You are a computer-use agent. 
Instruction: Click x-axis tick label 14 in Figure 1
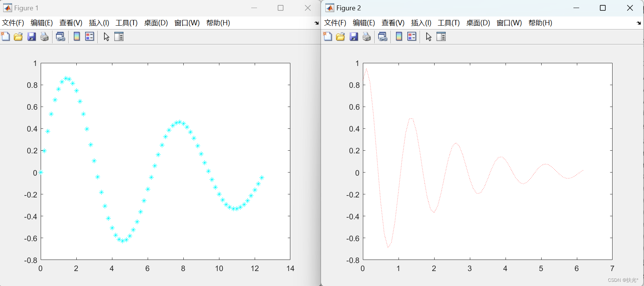(x=290, y=268)
